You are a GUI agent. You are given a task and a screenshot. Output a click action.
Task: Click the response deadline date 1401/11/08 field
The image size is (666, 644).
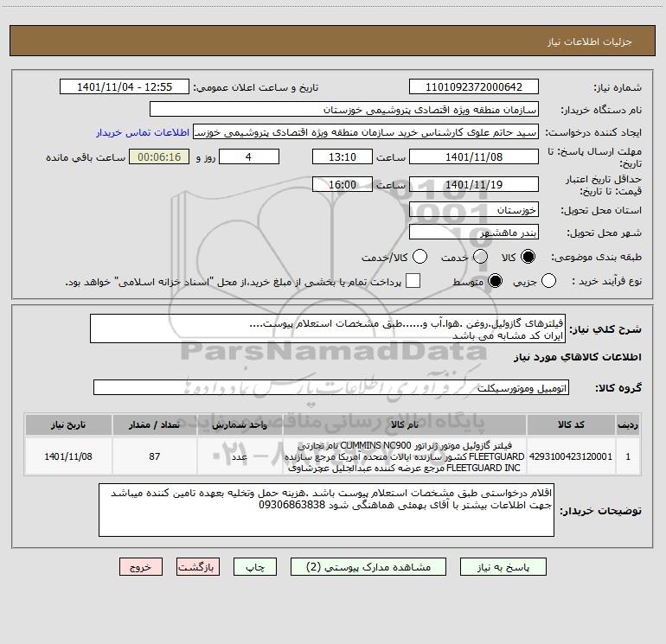(x=474, y=156)
